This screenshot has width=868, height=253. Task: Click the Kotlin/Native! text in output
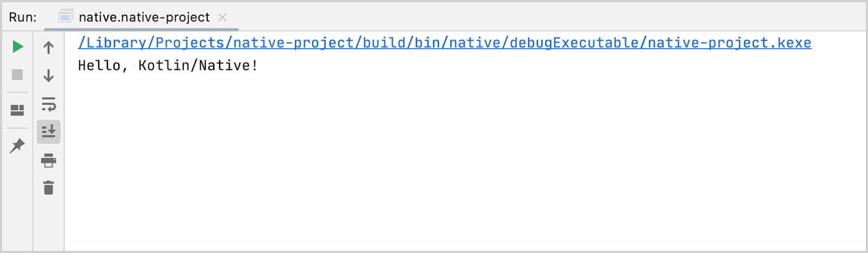[x=198, y=66]
